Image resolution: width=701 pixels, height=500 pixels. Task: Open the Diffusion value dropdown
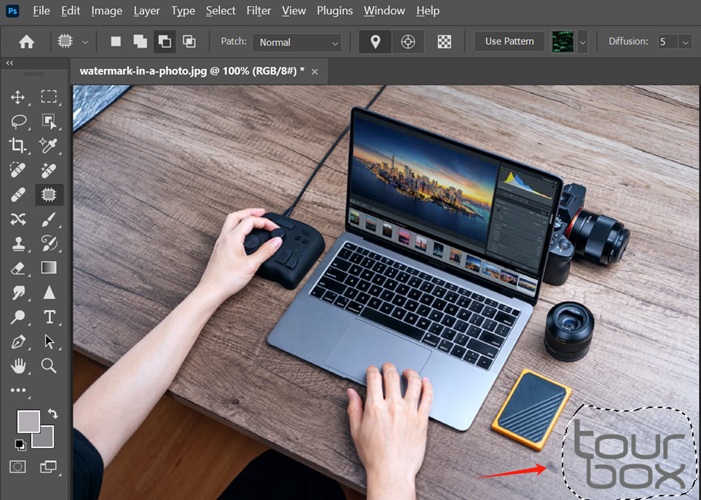685,42
